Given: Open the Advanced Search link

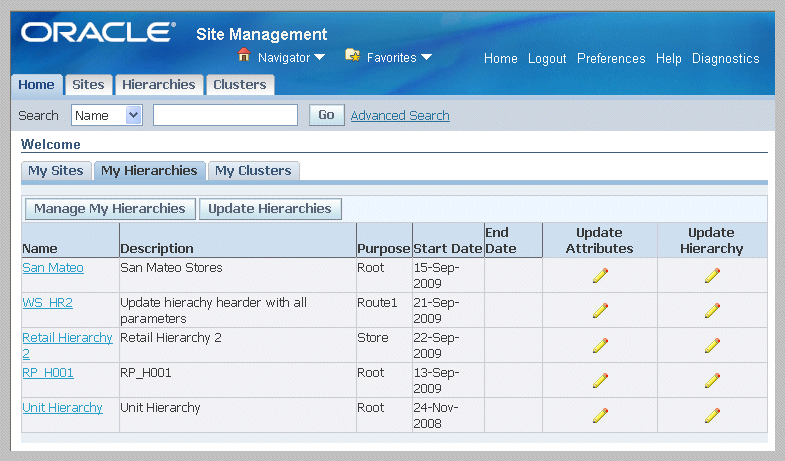Looking at the screenshot, I should [400, 116].
